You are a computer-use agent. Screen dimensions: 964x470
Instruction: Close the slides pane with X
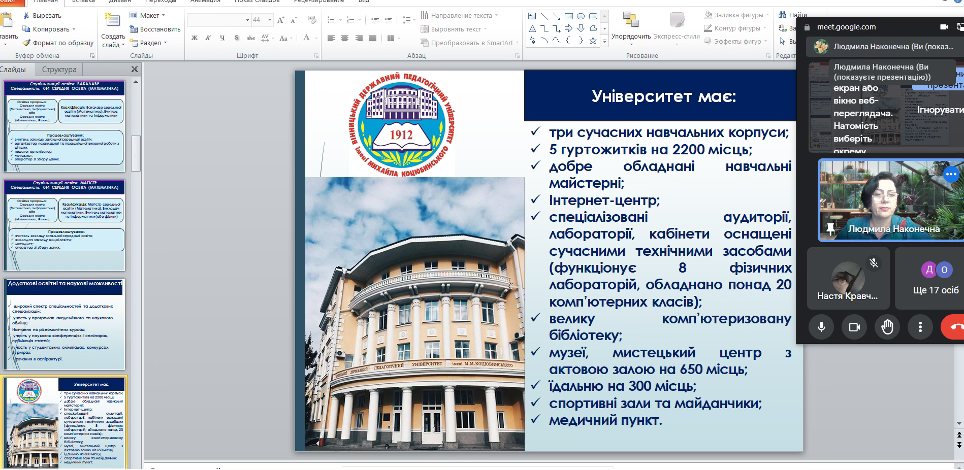click(135, 70)
